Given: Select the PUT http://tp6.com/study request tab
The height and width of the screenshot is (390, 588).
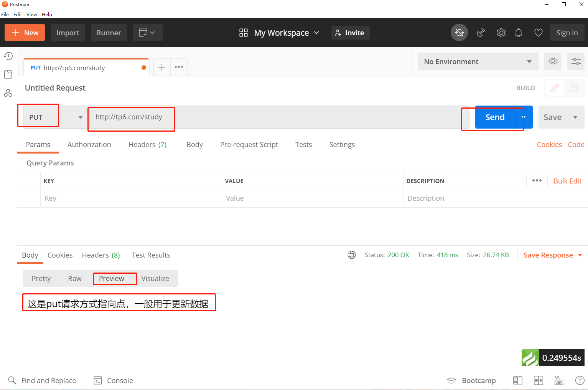Looking at the screenshot, I should coord(86,68).
